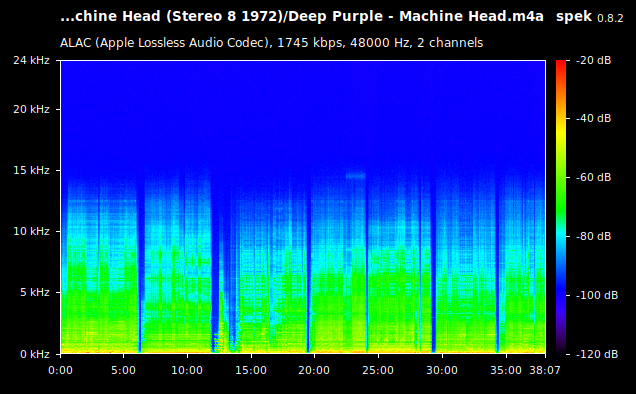Click the file title ending 'Machine Head.m4a'
This screenshot has height=394, width=636.
302,16
